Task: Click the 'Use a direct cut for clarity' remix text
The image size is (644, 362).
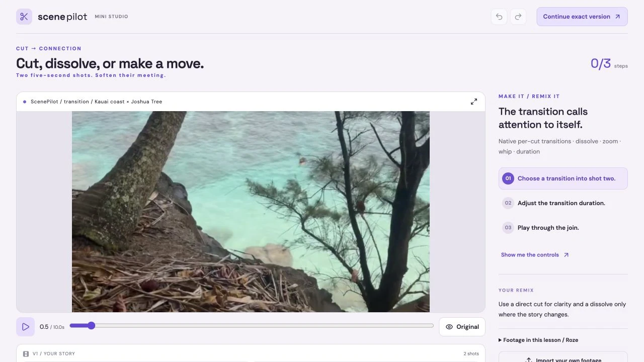Action: coord(562,309)
